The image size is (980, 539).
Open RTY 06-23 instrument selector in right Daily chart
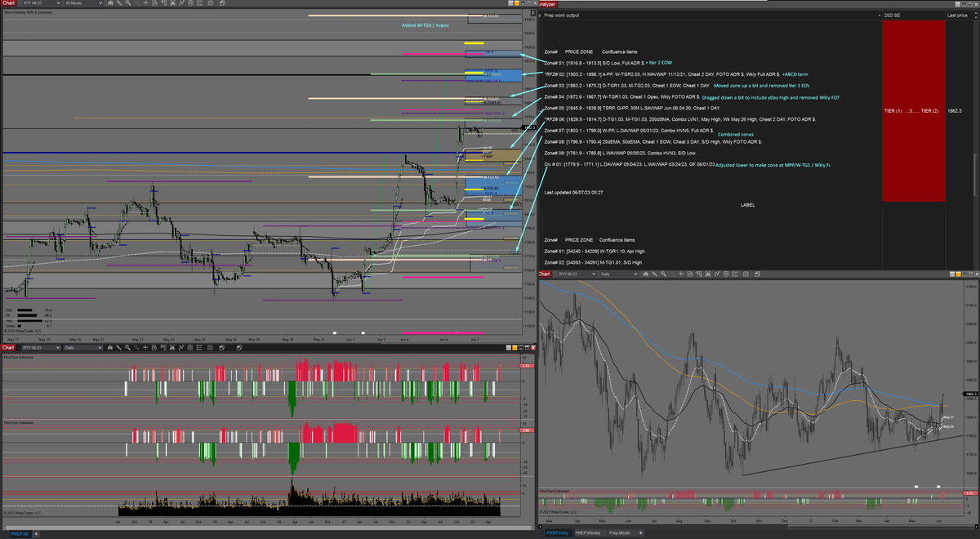(577, 274)
